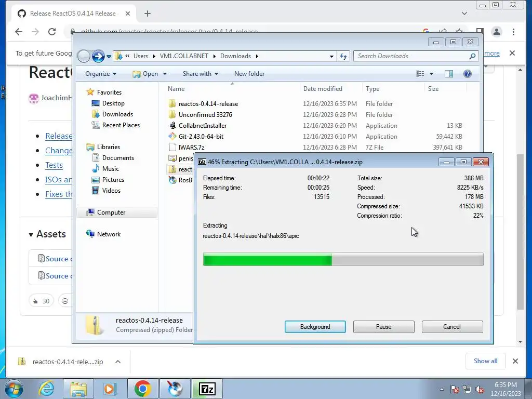
Task: Open Recent Places in navigation pane
Action: click(121, 125)
